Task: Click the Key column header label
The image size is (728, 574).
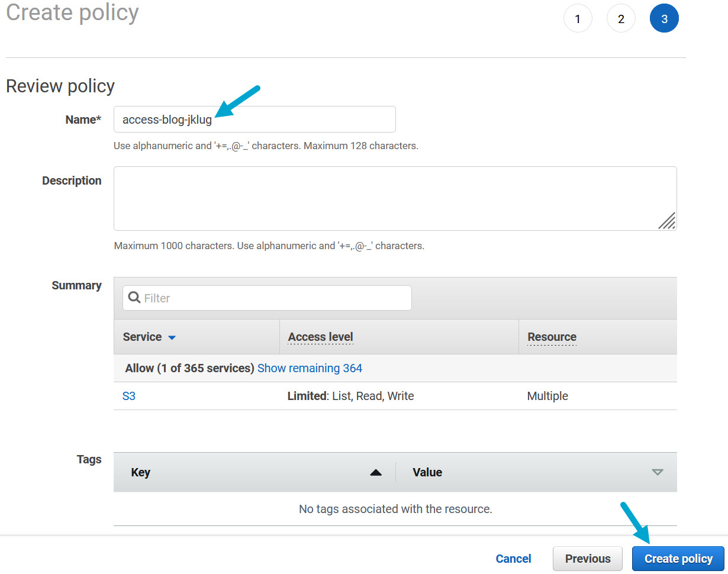Action: 140,472
